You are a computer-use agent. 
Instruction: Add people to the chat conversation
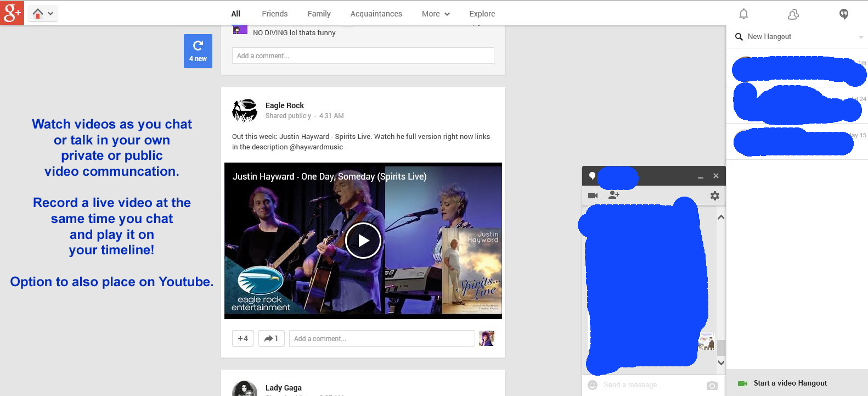pyautogui.click(x=614, y=195)
